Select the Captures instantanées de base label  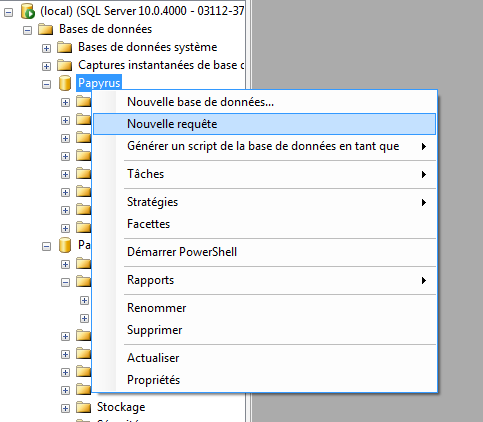pos(161,65)
